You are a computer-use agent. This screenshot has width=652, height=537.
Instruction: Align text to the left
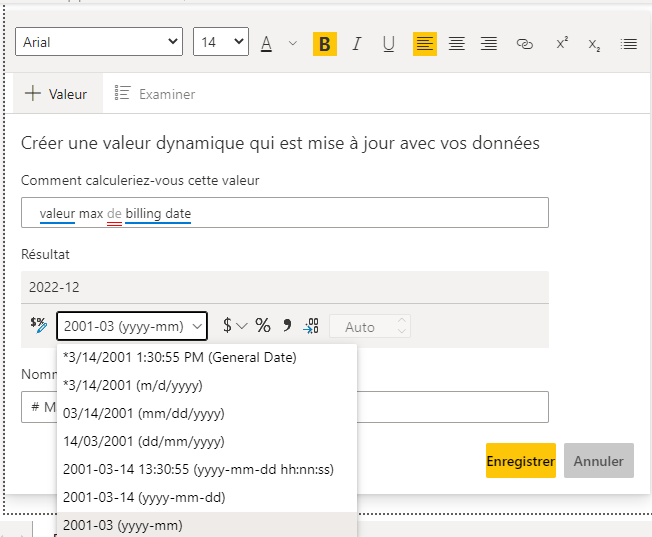[425, 44]
